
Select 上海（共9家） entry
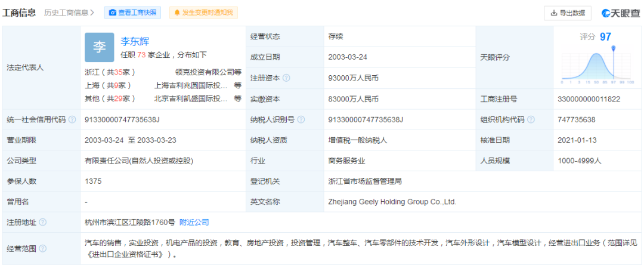tap(108, 85)
